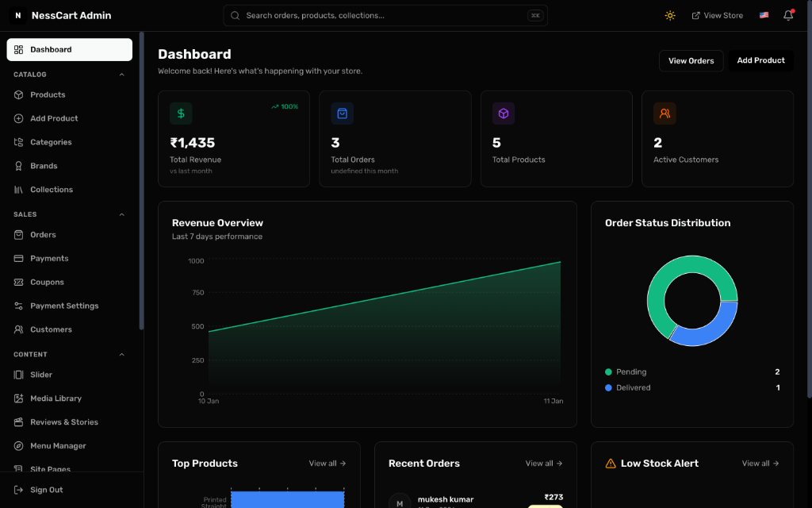Viewport: 812px width, 508px height.
Task: Open Coupons in the sidebar
Action: 47,282
